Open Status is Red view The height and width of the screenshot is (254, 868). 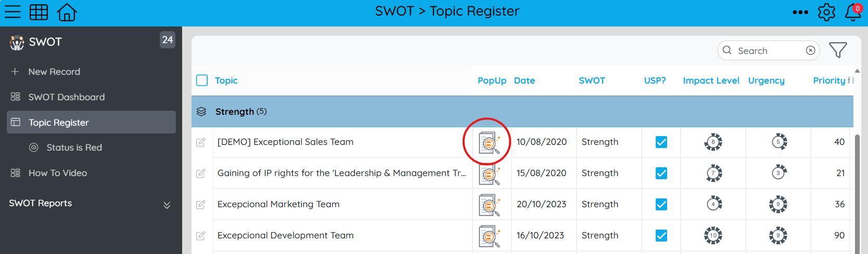pyautogui.click(x=74, y=148)
